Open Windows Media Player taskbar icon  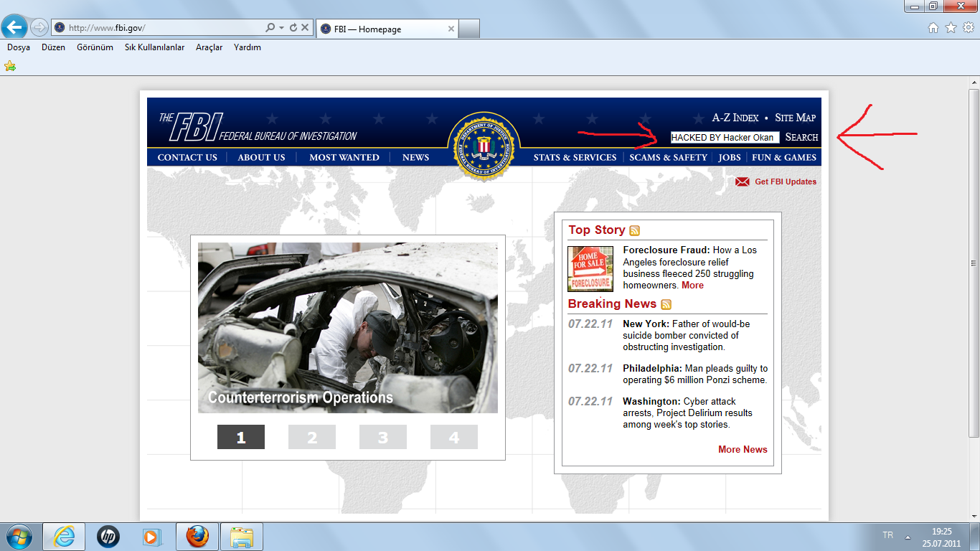(151, 537)
